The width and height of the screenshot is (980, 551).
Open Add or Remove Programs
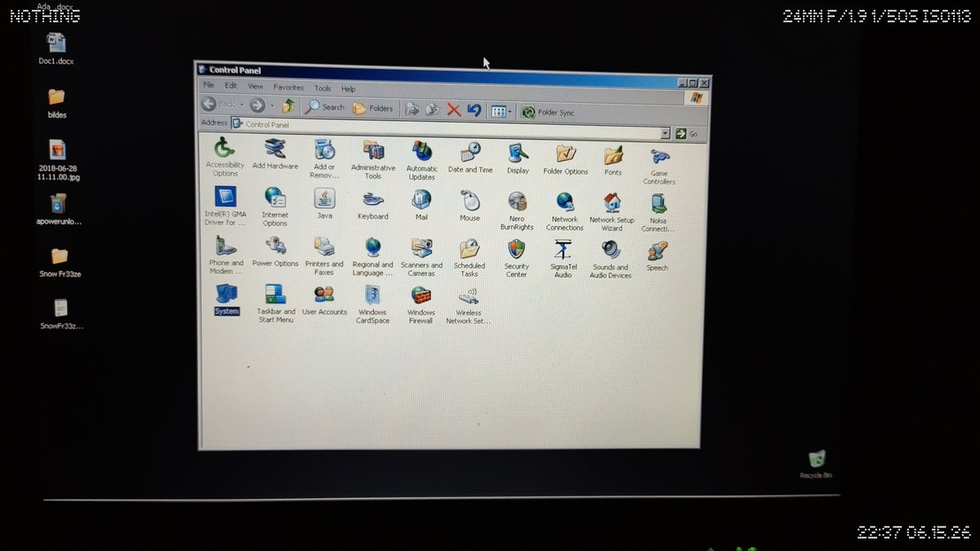pos(324,159)
